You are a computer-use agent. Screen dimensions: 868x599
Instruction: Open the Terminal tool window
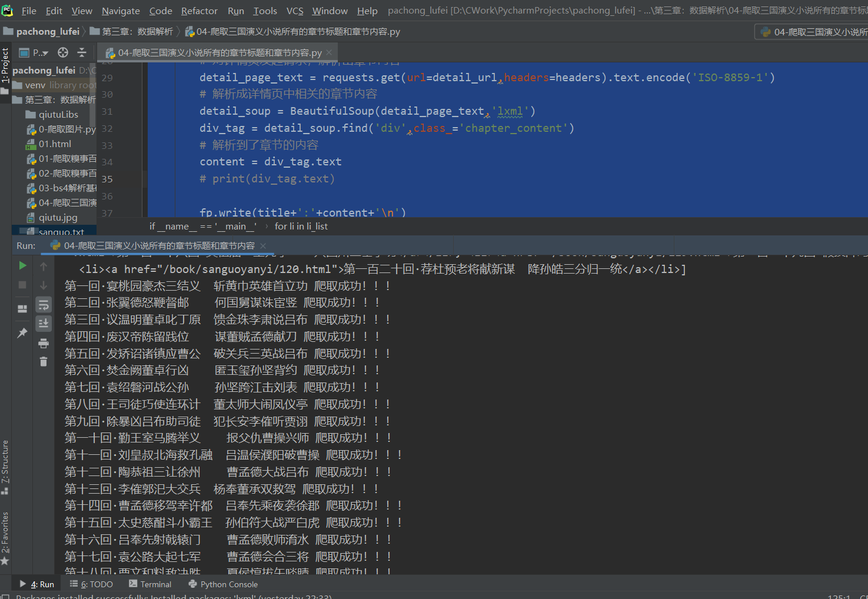(150, 584)
